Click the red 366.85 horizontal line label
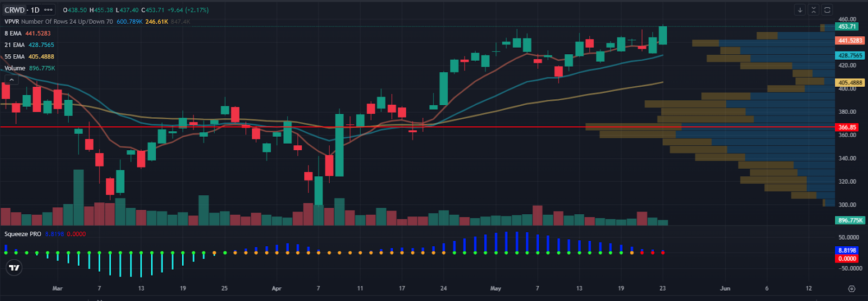Screen dimensions: 868x301 coord(847,127)
